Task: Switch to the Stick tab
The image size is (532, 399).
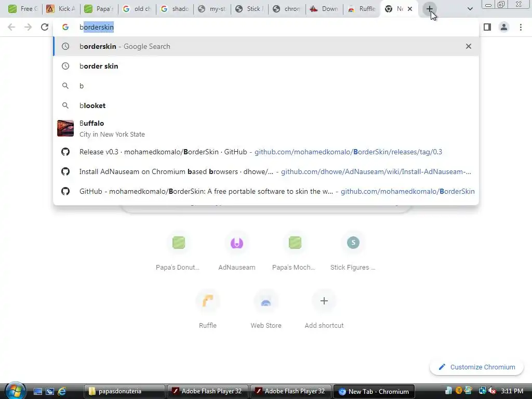Action: coord(249,9)
